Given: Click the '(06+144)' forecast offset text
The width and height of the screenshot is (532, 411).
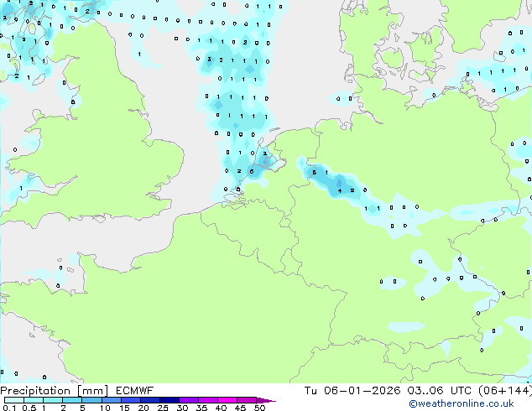Looking at the screenshot, I should (x=505, y=391).
